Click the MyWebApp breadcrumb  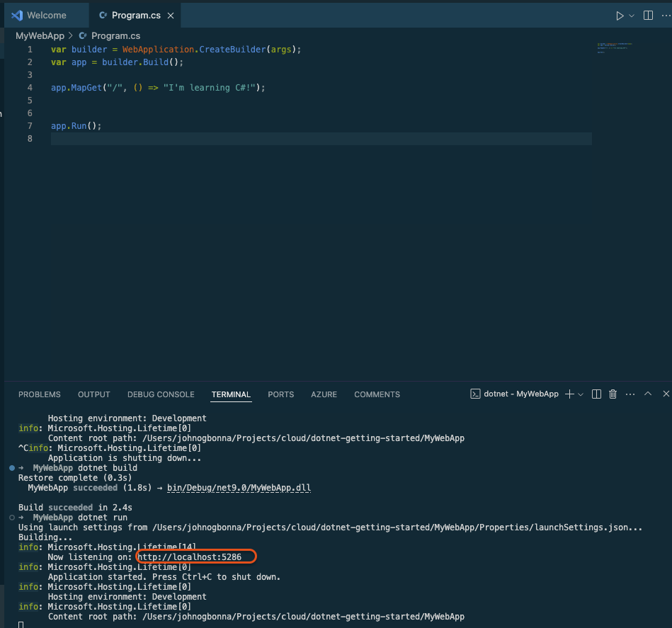(40, 36)
